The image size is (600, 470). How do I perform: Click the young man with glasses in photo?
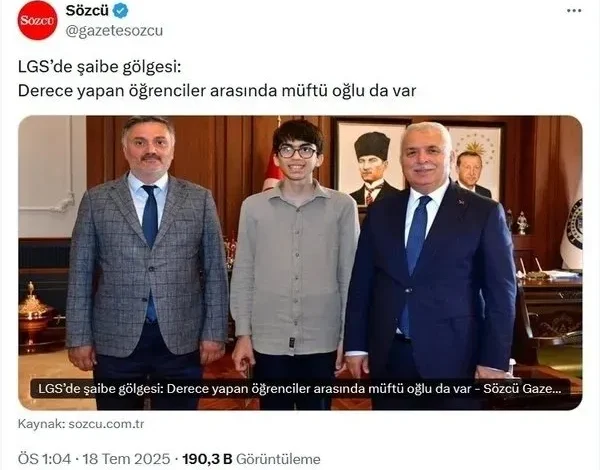point(294,260)
